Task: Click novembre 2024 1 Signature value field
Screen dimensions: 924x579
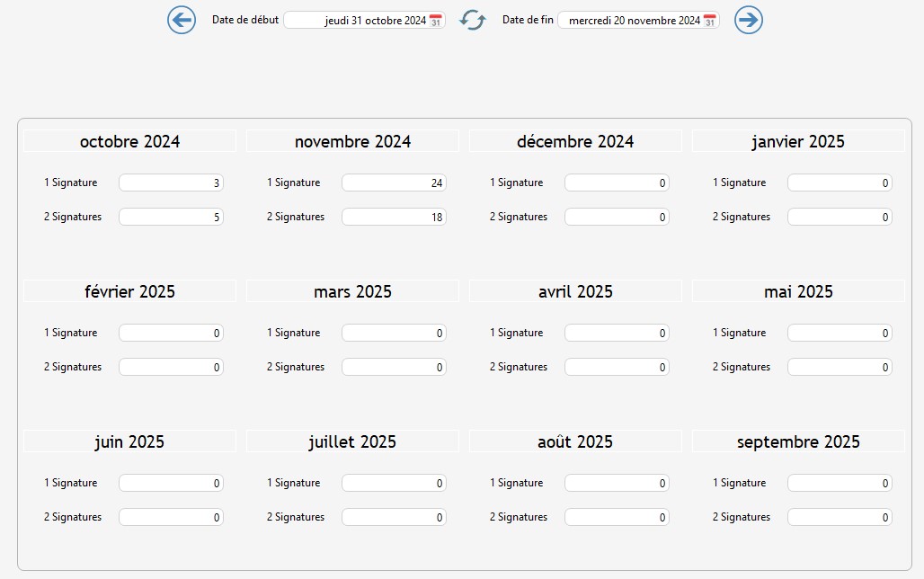Action: 394,183
